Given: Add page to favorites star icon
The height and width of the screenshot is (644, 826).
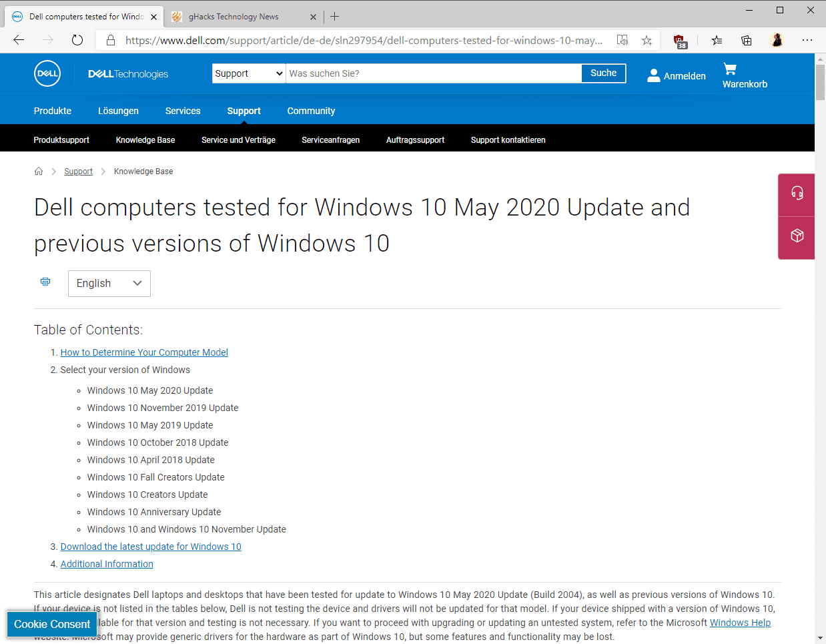Looking at the screenshot, I should [x=647, y=40].
